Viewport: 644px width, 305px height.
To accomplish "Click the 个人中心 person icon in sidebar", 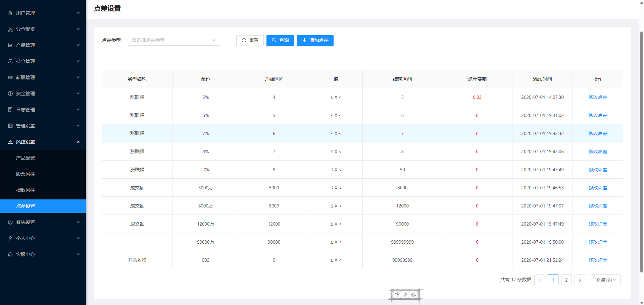I will click(x=10, y=238).
